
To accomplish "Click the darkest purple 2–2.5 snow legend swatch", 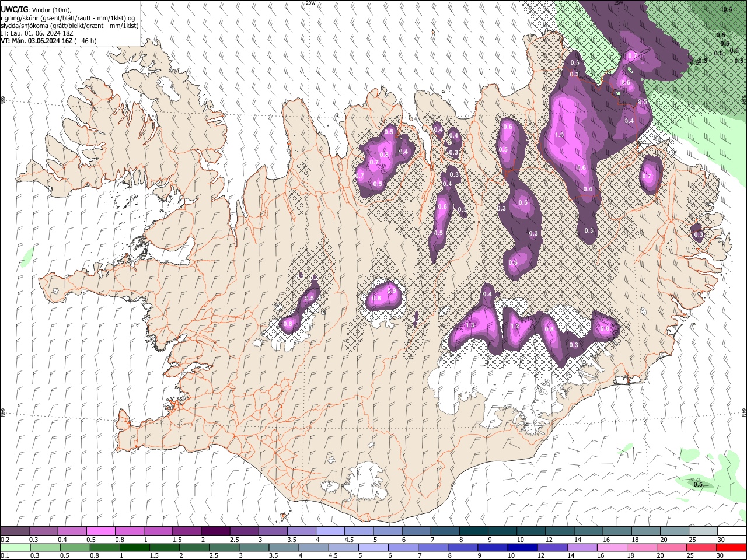I will [215, 531].
